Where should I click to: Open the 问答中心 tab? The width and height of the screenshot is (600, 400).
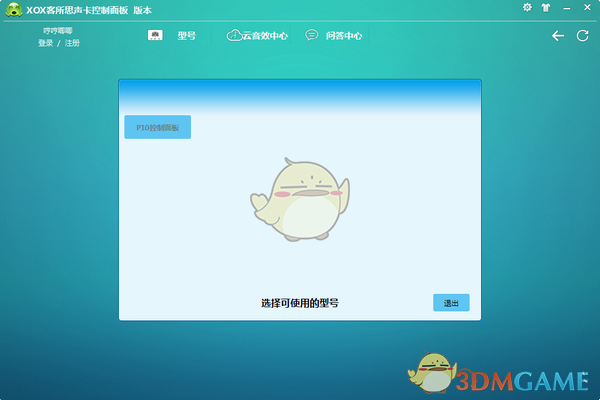tap(344, 36)
